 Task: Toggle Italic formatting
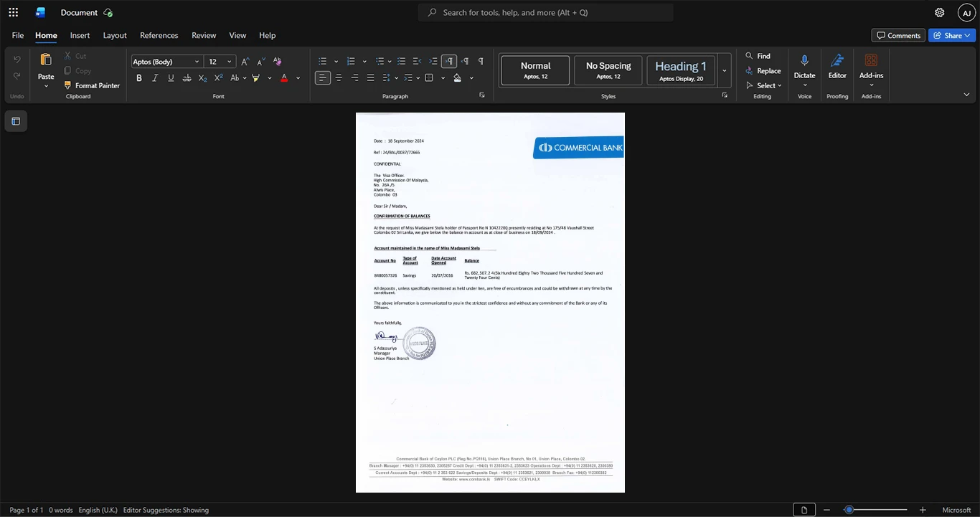[x=155, y=77]
